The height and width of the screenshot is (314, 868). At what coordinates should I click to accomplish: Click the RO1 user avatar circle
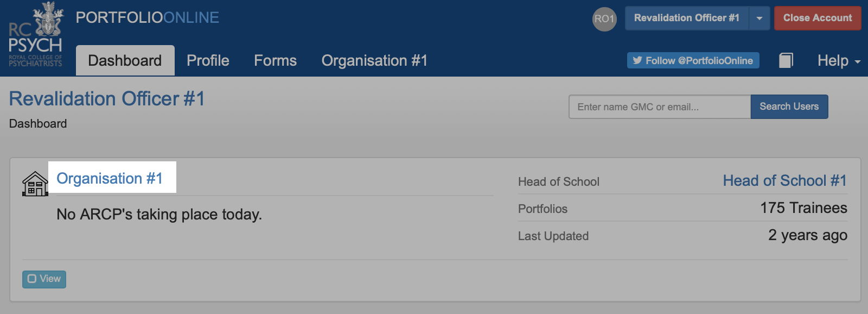(x=604, y=19)
